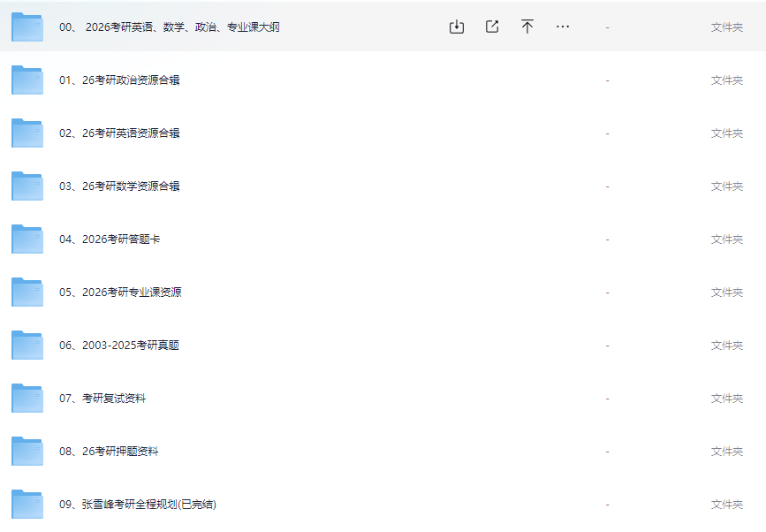
Task: Click the folder icon beside 07、考研复试资料
Action: (27, 399)
